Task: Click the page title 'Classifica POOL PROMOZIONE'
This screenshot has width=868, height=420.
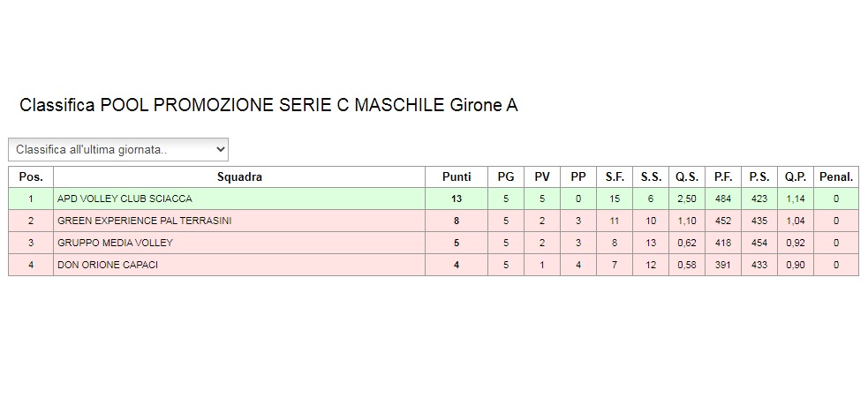Action: coord(268,105)
